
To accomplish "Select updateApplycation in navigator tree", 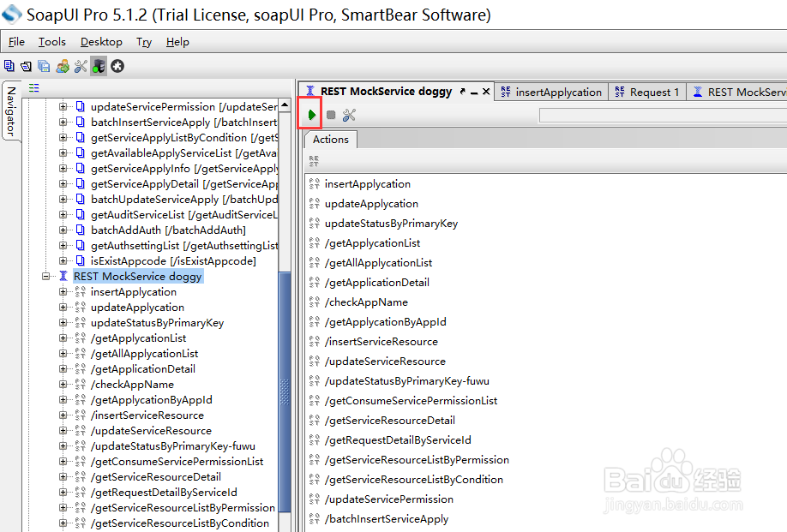I will [x=137, y=308].
